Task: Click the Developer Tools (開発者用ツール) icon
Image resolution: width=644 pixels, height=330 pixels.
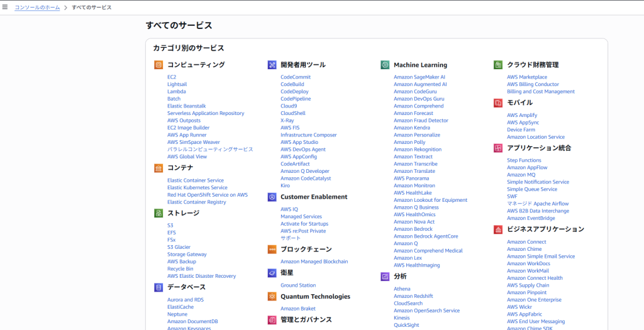Action: pyautogui.click(x=272, y=65)
